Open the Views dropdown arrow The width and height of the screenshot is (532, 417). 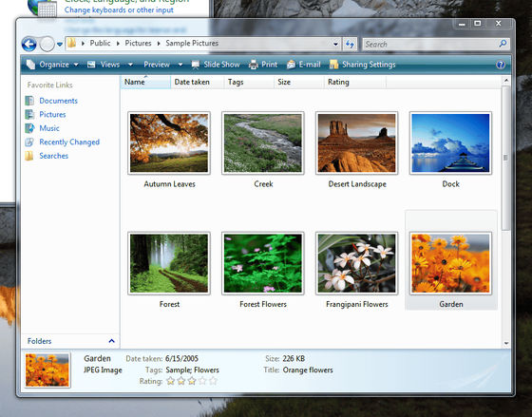[130, 65]
